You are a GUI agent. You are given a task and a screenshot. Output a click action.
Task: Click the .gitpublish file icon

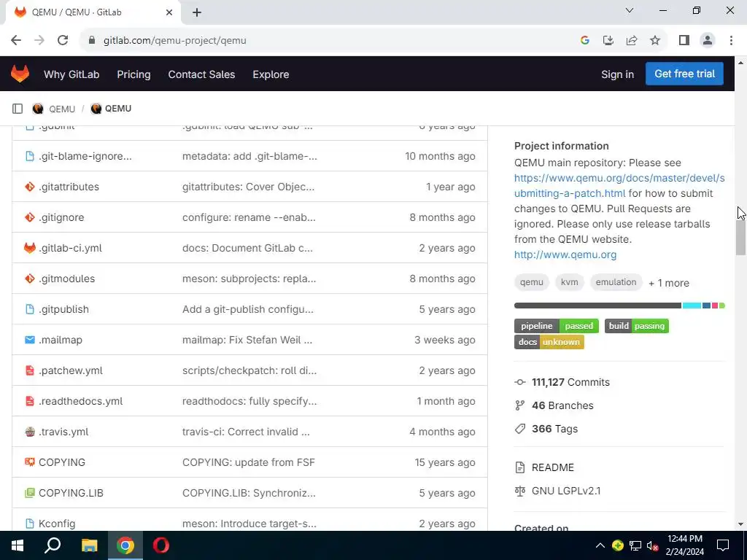tap(29, 309)
